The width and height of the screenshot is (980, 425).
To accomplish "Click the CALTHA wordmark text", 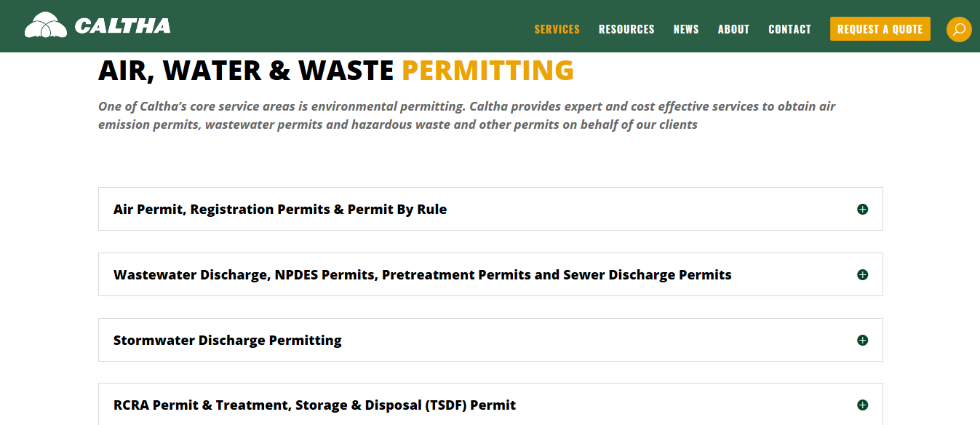I will tap(122, 27).
